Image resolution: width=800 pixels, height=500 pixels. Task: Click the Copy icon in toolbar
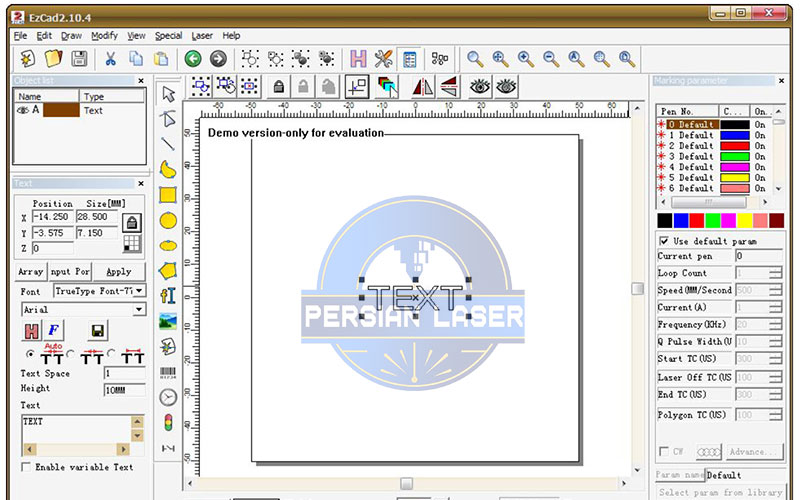pos(136,59)
